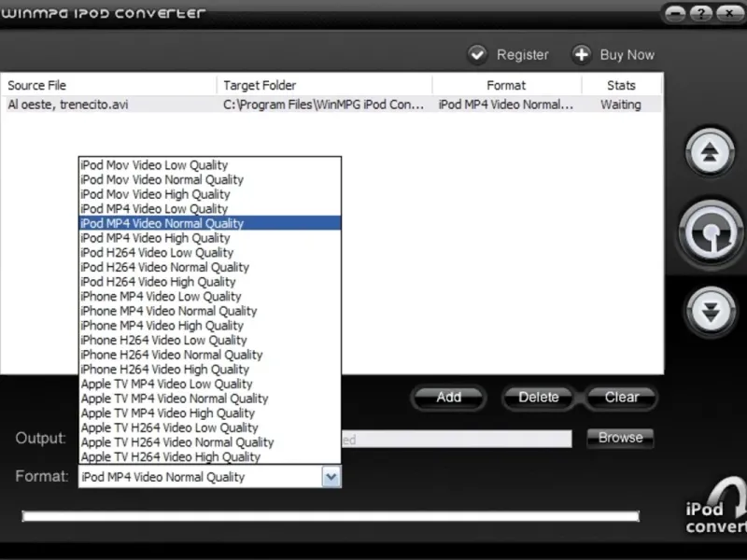747x560 pixels.
Task: Select Apple TV H264 Video High Quality
Action: [x=209, y=456]
